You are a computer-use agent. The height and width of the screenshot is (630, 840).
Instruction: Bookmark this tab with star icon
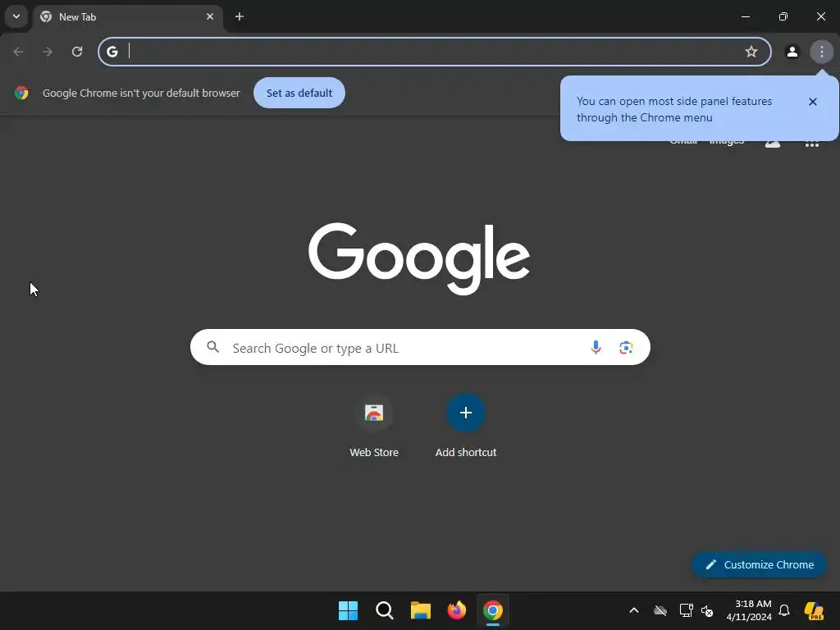[x=751, y=52]
